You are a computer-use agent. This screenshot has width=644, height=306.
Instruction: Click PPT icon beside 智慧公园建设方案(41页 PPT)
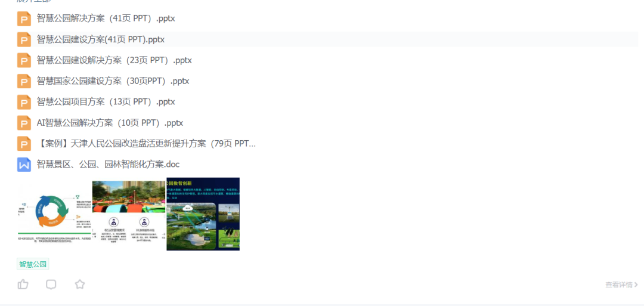click(x=24, y=40)
